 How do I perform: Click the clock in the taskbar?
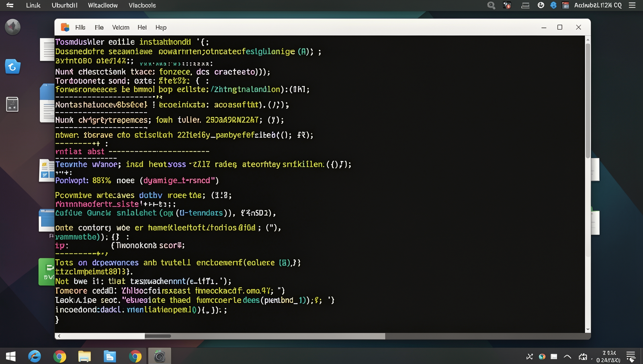[x=608, y=356]
